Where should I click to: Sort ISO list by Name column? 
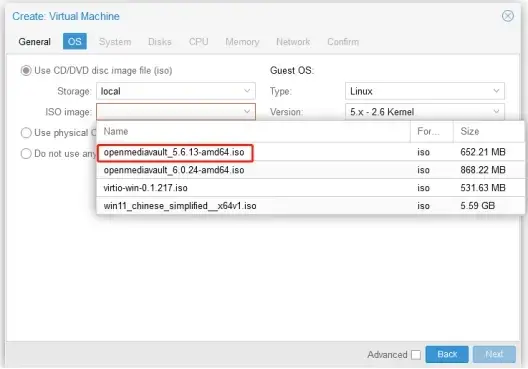click(x=253, y=131)
